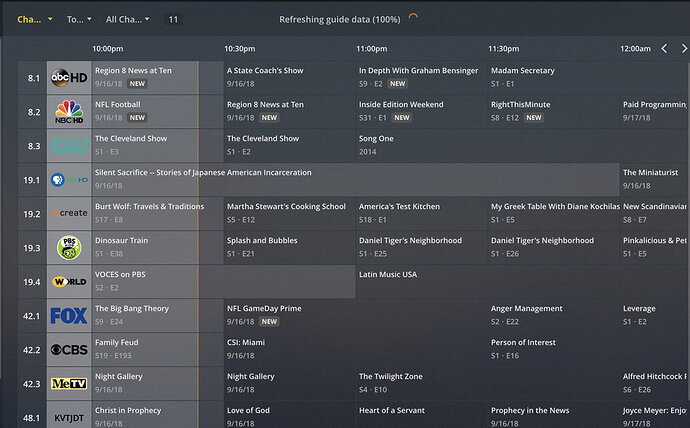Screen dimensions: 690x428
Task: Select Night Gallery at 10:00pm
Action: click(x=158, y=384)
